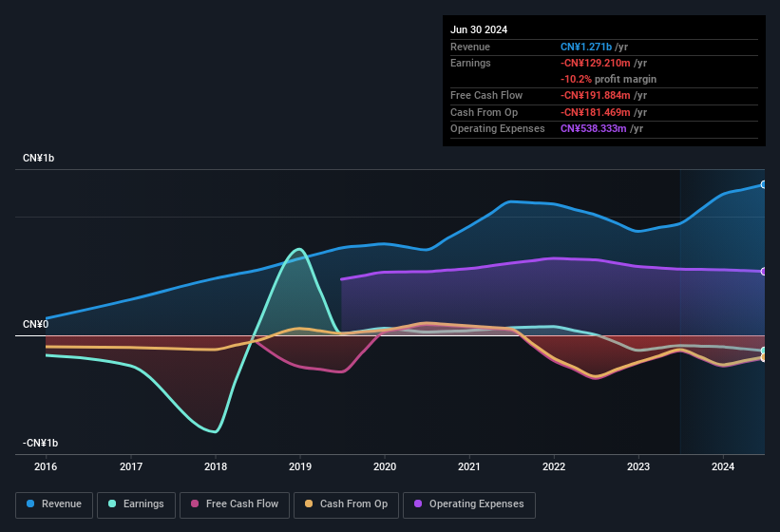Click the CN¥1b upper y-axis label
This screenshot has height=532, width=780.
(38, 158)
